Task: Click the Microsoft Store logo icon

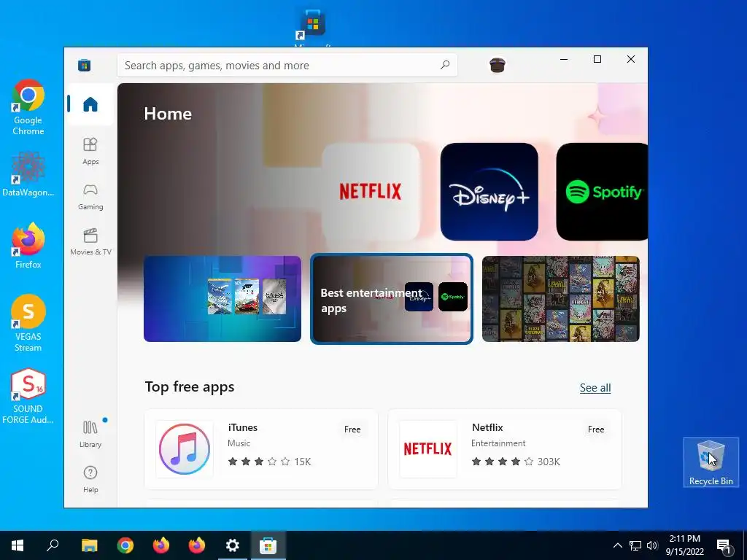Action: coord(85,65)
